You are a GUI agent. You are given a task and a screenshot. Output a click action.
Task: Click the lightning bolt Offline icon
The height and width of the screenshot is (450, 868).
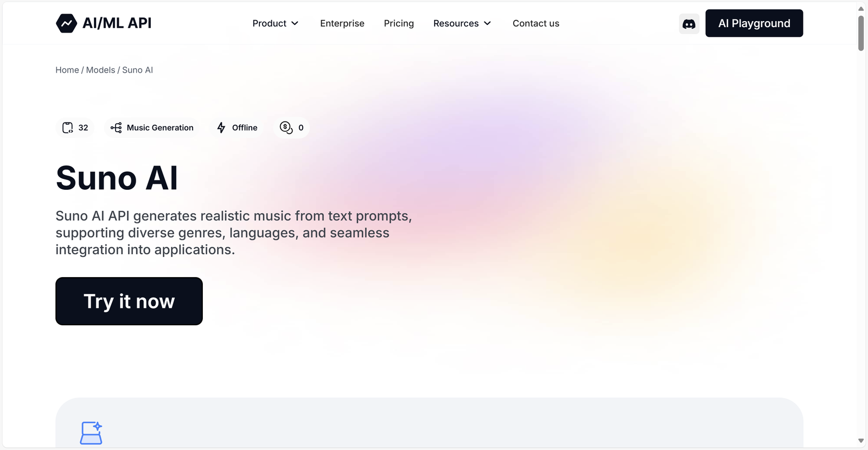[221, 128]
